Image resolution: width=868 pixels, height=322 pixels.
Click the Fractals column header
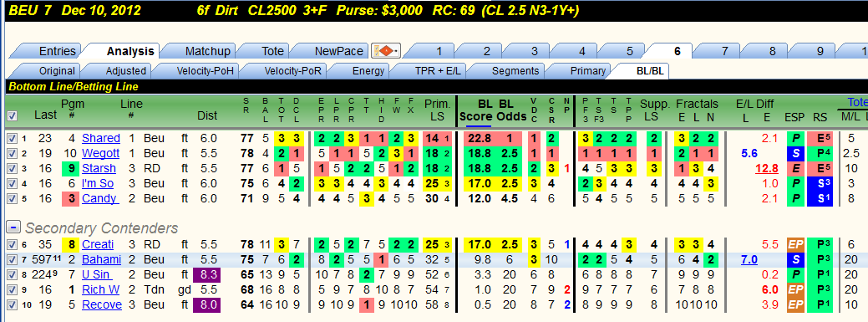(697, 104)
